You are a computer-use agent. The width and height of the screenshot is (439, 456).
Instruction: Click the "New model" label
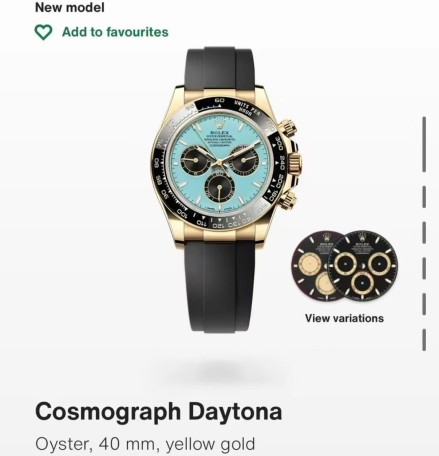pos(70,7)
